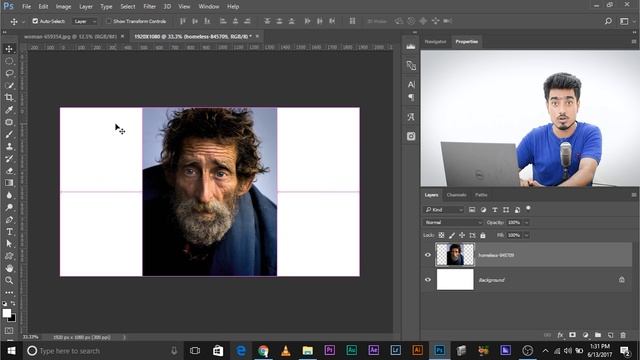Click the foreground color swatch

(x=6, y=313)
